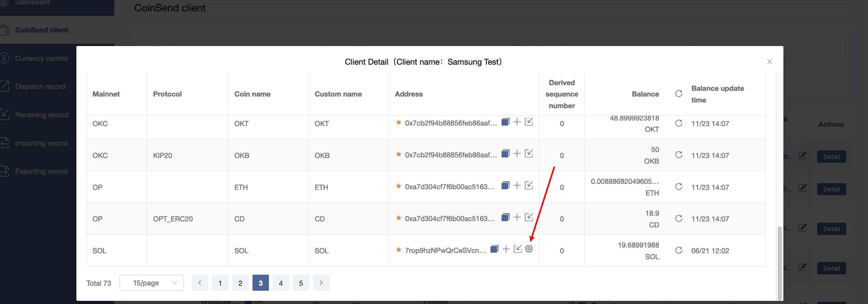Refresh the CD balance

click(x=679, y=219)
